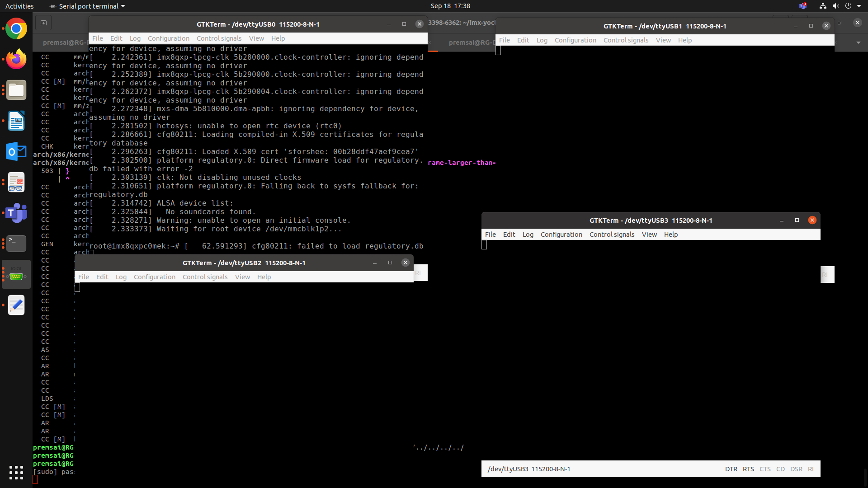Open terminal tab list dropdown arrow

pos(858,42)
